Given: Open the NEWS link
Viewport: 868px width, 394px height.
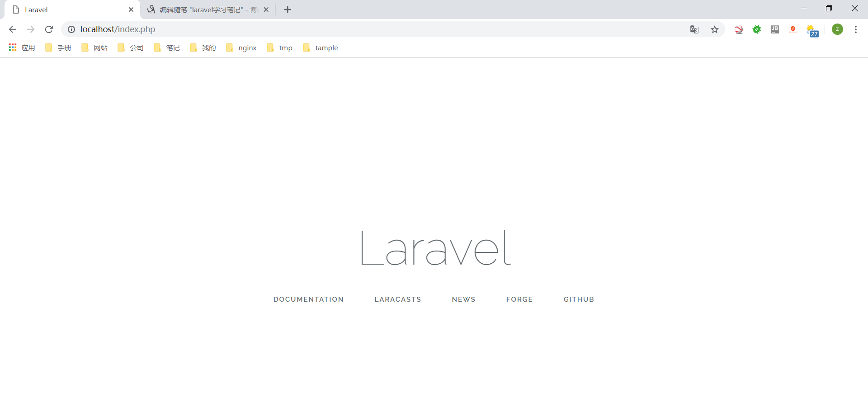Looking at the screenshot, I should tap(463, 299).
